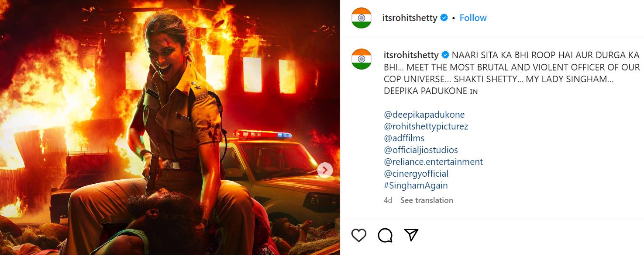Open the profile avatar beside the caption
Image resolution: width=644 pixels, height=255 pixels.
[x=362, y=59]
